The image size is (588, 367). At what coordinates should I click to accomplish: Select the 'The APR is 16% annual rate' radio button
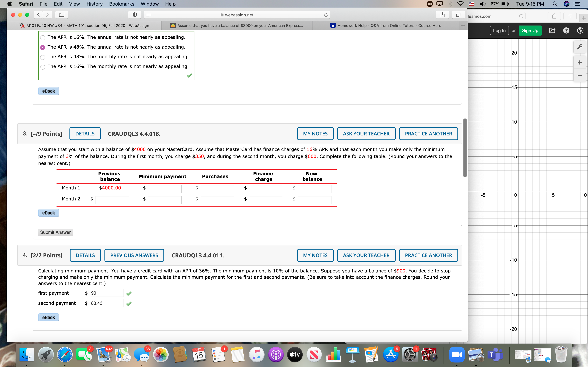[x=43, y=37]
